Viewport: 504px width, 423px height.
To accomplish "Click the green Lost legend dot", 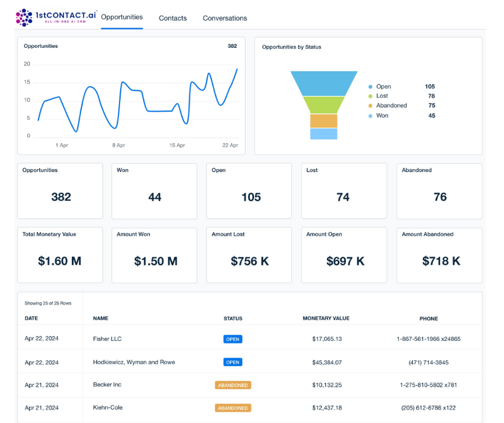I will click(x=370, y=96).
